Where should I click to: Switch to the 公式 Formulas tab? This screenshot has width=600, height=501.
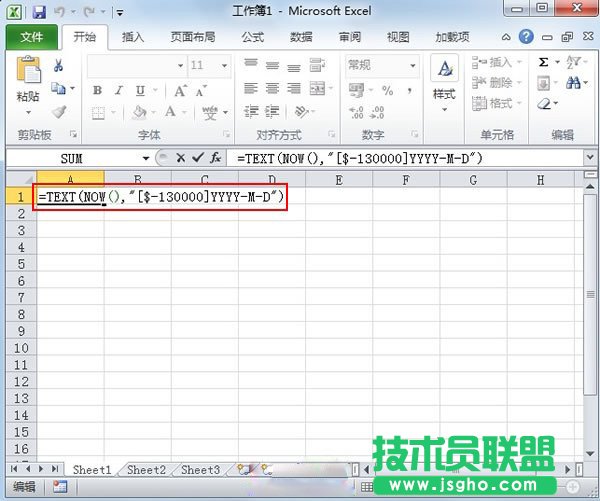[253, 37]
